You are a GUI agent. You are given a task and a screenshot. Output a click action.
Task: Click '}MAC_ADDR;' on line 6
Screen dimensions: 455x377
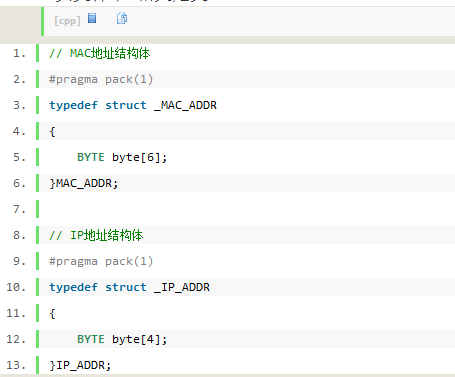point(84,183)
